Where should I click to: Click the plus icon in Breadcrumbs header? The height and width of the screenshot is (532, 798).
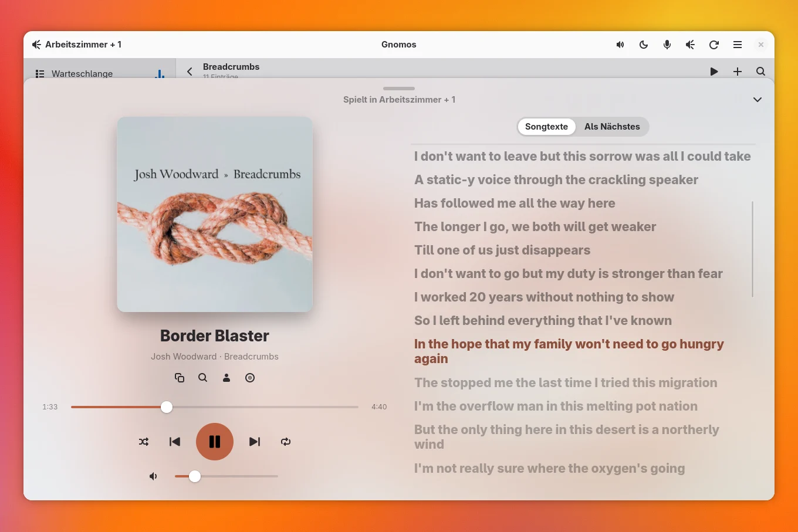coord(738,72)
